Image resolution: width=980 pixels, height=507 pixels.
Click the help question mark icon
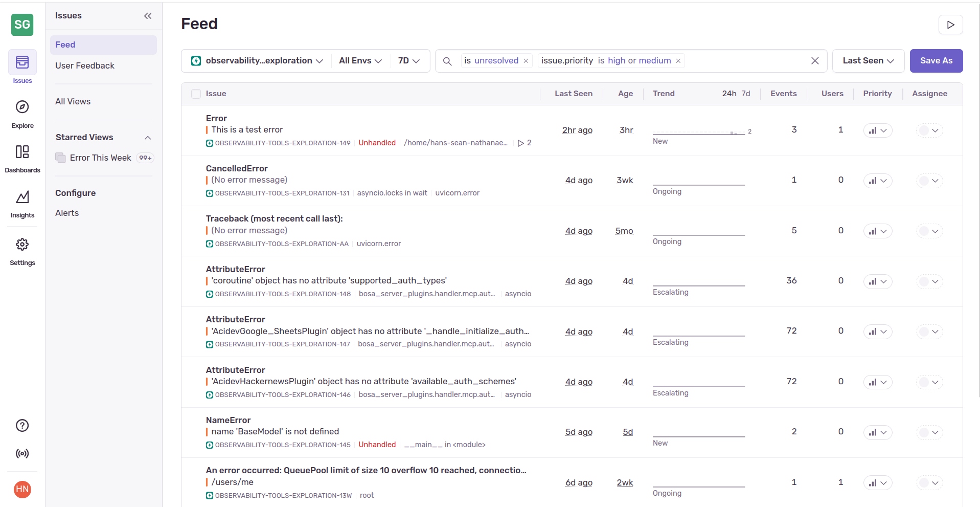point(22,425)
